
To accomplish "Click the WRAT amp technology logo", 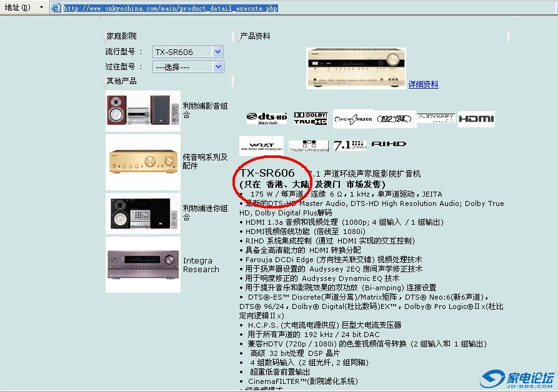I will 262,145.
